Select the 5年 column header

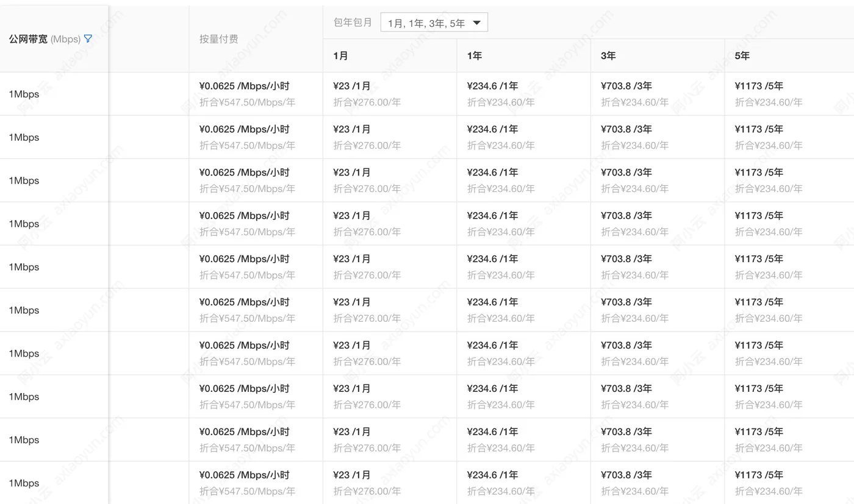click(742, 55)
